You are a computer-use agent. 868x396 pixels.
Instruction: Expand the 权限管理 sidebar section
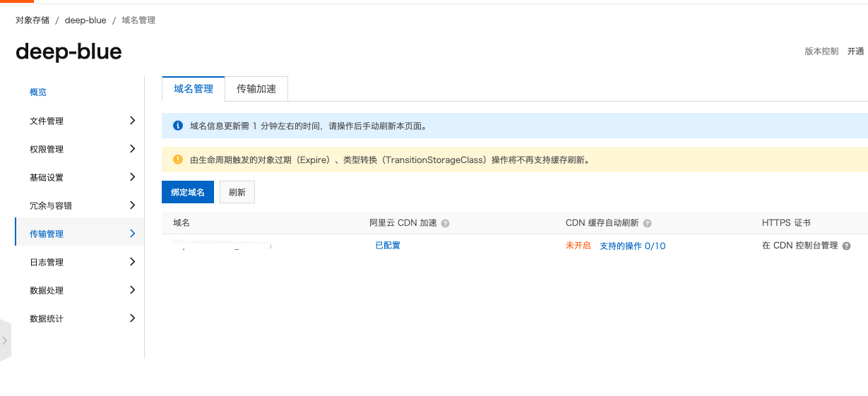pyautogui.click(x=132, y=149)
